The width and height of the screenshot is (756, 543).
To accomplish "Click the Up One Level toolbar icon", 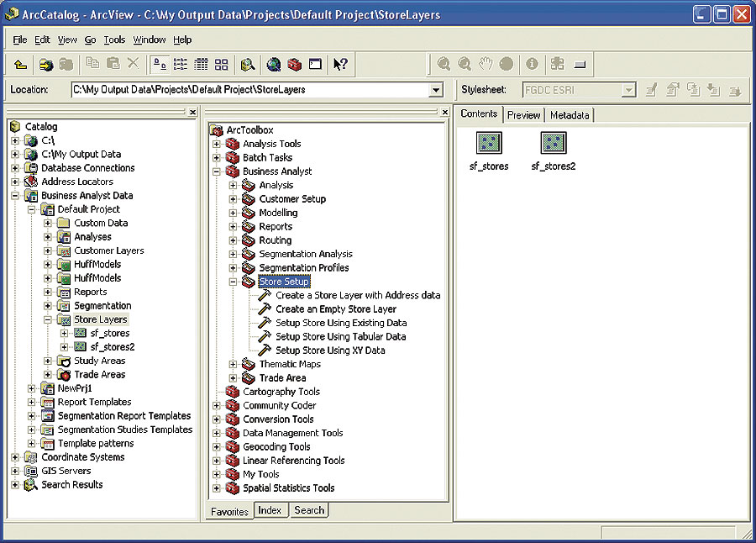I will pyautogui.click(x=20, y=64).
